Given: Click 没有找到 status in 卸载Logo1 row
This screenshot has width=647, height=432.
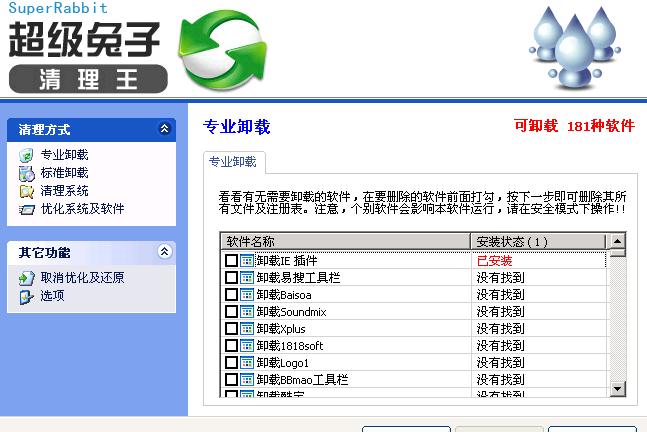Looking at the screenshot, I should click(x=501, y=363).
